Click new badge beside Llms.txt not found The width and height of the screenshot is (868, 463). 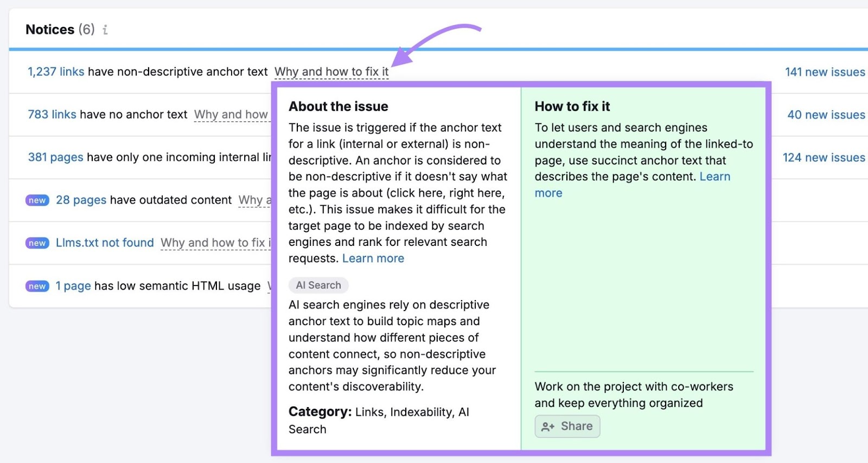pos(37,243)
